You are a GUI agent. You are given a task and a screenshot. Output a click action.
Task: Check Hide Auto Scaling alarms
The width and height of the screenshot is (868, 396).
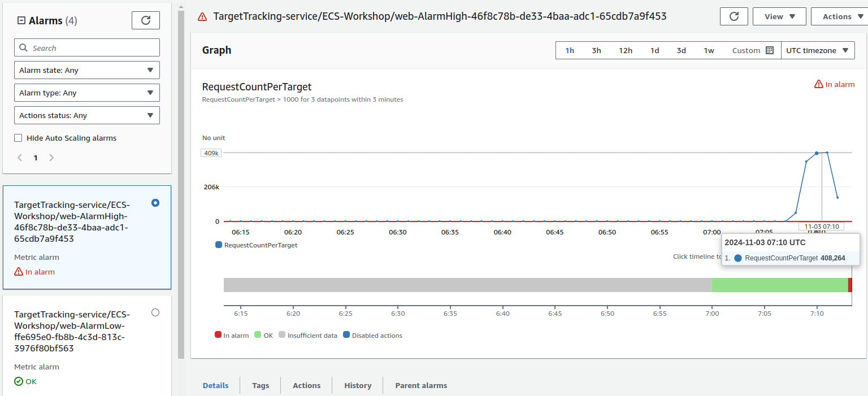tap(18, 138)
